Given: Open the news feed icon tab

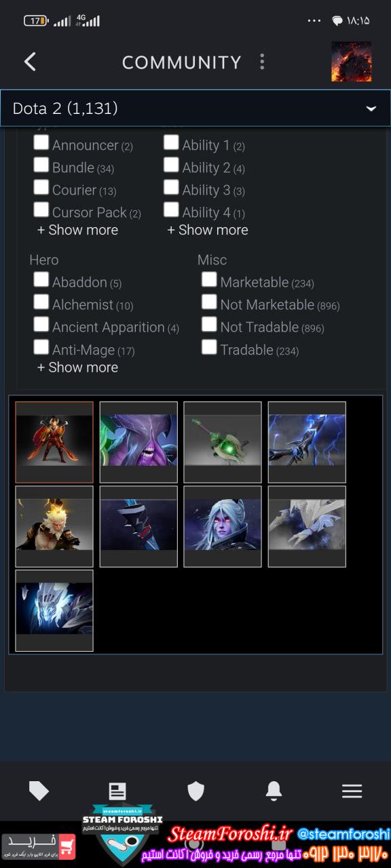Looking at the screenshot, I should 117,791.
